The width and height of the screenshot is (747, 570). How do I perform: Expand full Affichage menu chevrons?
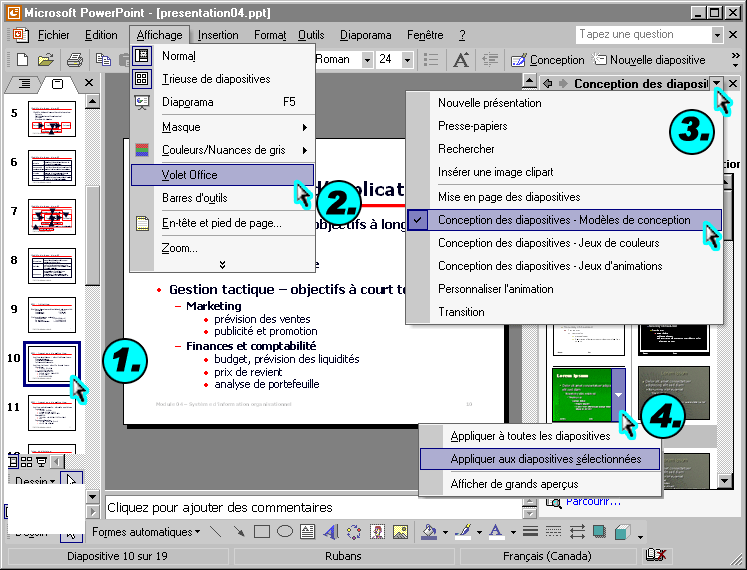[222, 265]
